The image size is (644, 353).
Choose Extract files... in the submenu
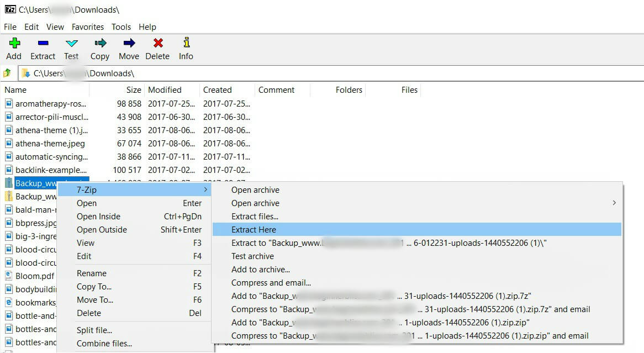point(417,216)
